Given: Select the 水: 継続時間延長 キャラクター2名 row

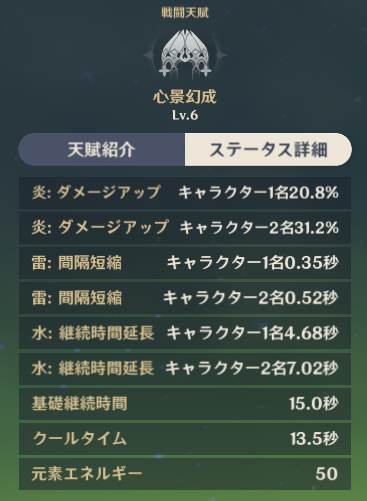Looking at the screenshot, I should tap(185, 369).
